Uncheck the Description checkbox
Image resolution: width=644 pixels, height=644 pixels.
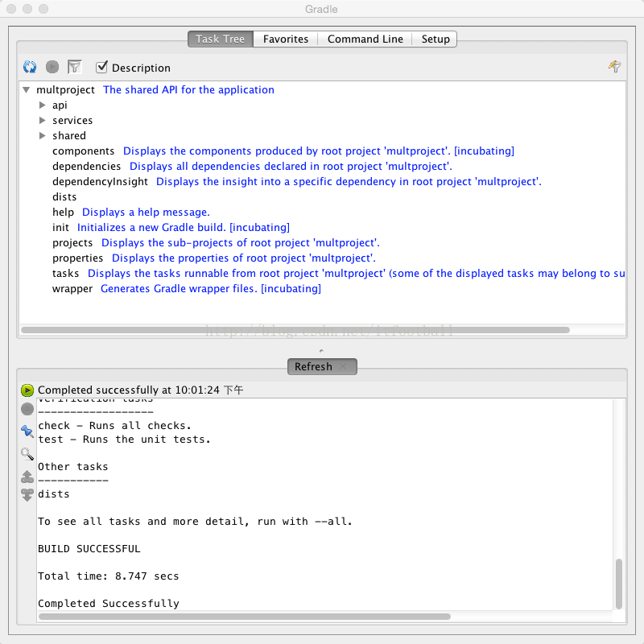pyautogui.click(x=101, y=68)
